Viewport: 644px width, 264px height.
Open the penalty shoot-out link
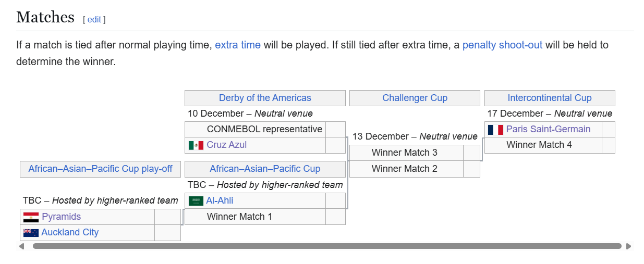pos(502,45)
